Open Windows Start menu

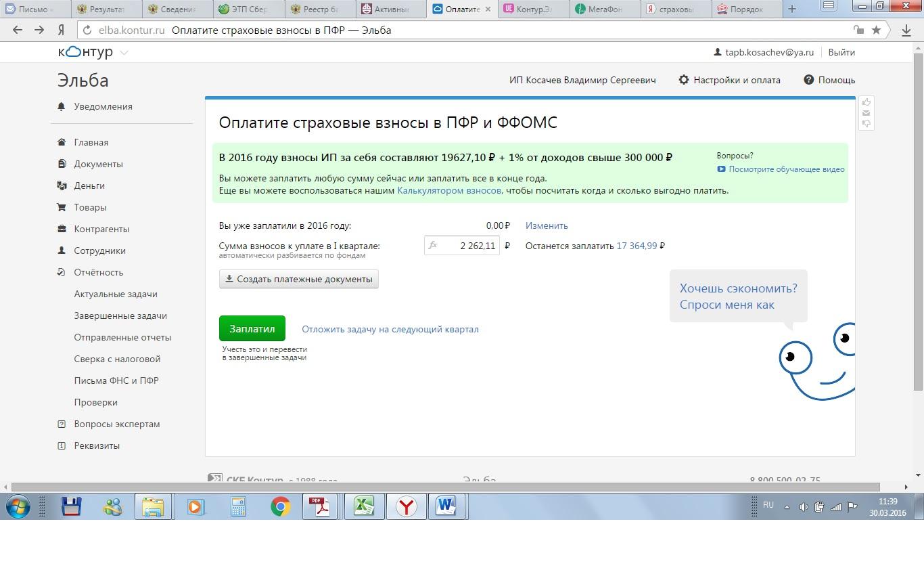[18, 506]
